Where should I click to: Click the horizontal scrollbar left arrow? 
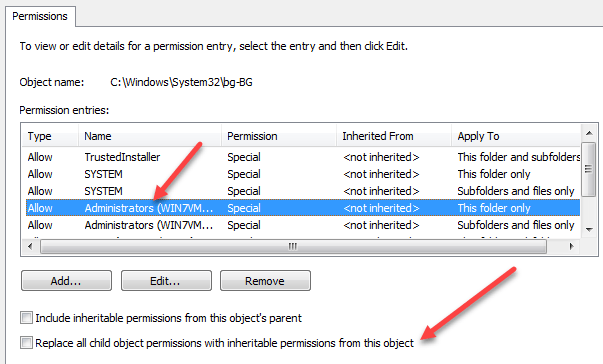pos(30,246)
